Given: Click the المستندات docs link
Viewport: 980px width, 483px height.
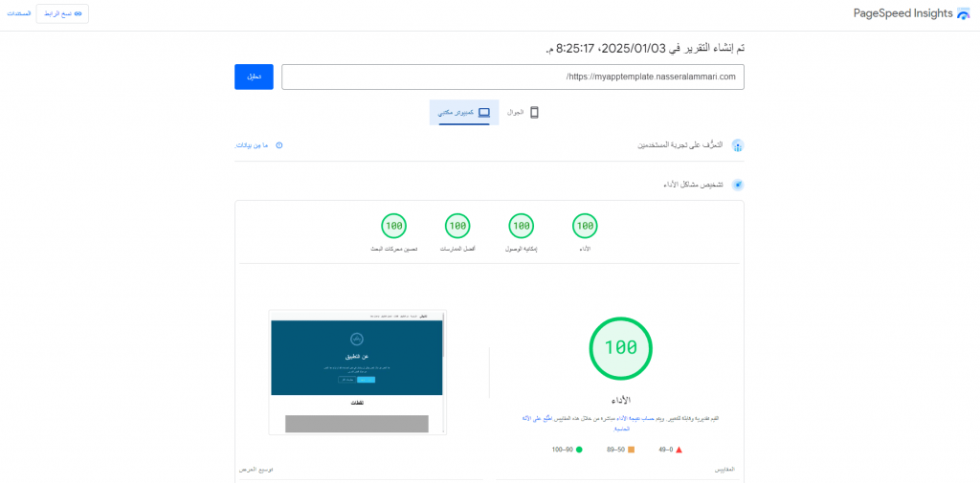Looking at the screenshot, I should [19, 13].
